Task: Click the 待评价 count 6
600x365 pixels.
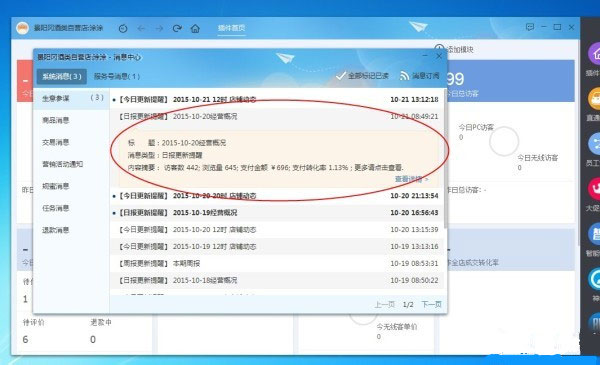Action: [x=25, y=339]
